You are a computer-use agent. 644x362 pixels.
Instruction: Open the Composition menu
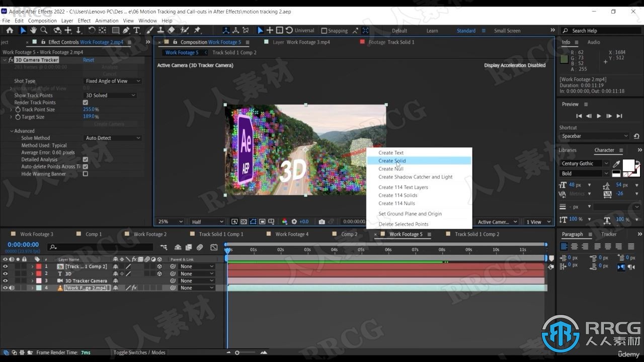42,21
